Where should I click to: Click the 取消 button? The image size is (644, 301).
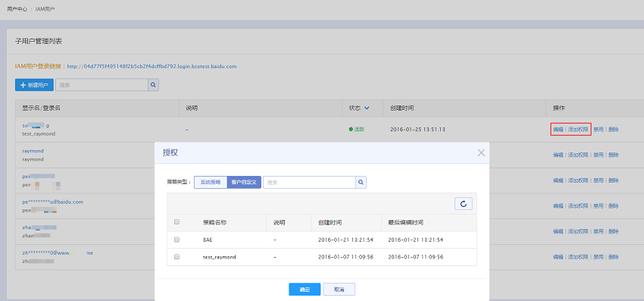pyautogui.click(x=339, y=289)
